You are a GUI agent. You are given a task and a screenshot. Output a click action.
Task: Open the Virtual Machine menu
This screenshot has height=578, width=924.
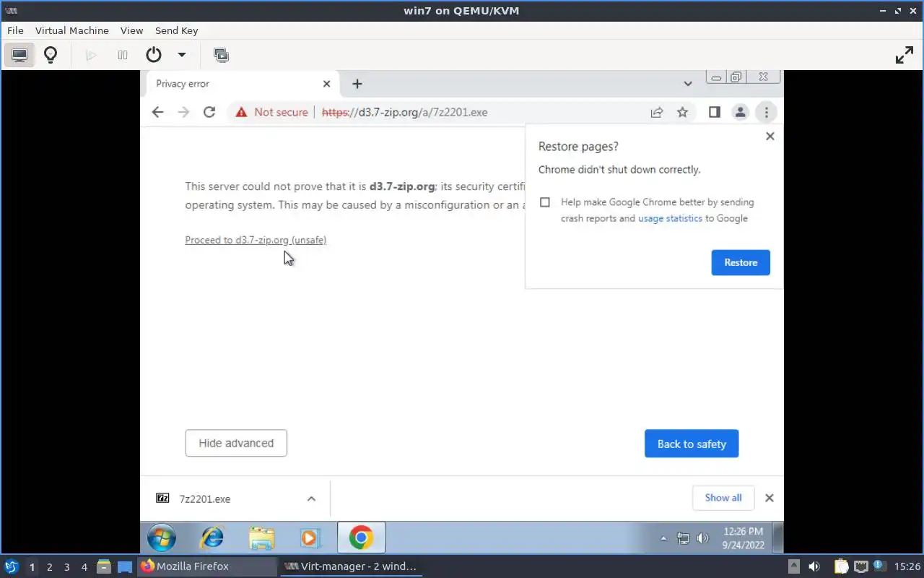click(x=72, y=30)
